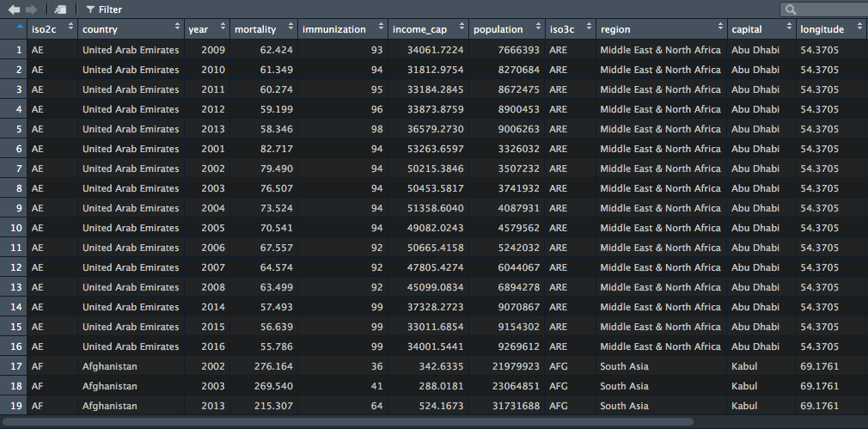Select the capital column header
The height and width of the screenshot is (429, 868).
click(x=747, y=29)
